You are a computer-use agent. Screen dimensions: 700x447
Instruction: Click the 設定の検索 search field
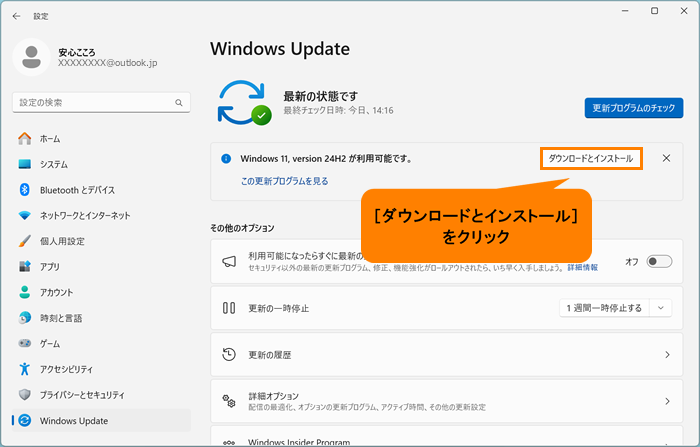95,103
